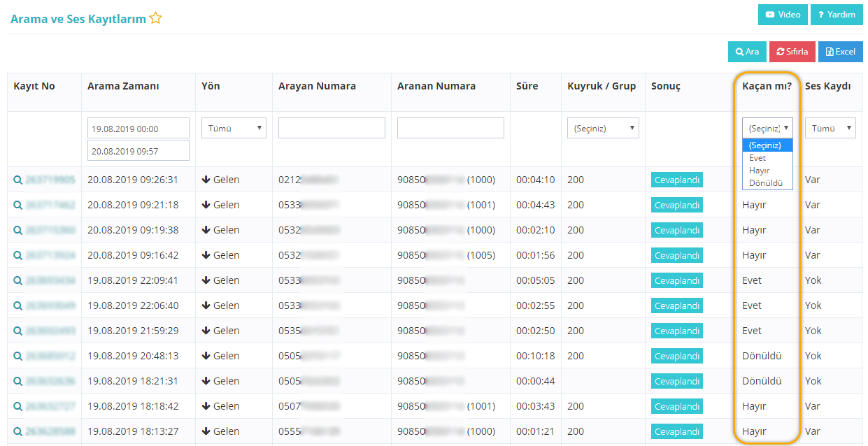868x446 pixels.
Task: Export the records using Excel button
Action: coord(840,52)
